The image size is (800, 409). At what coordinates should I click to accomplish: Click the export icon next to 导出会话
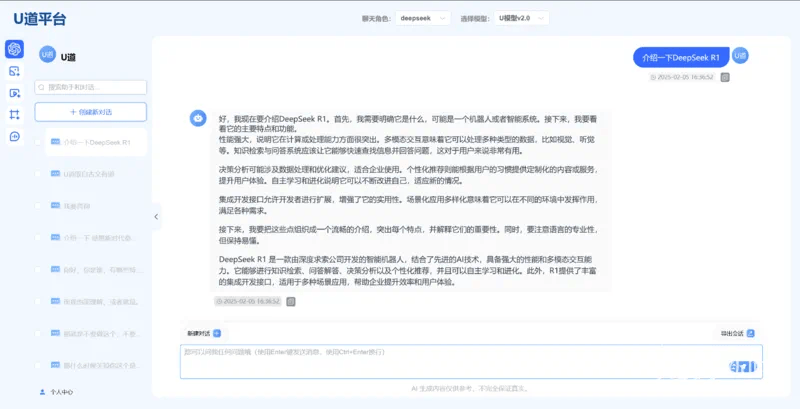coord(751,334)
